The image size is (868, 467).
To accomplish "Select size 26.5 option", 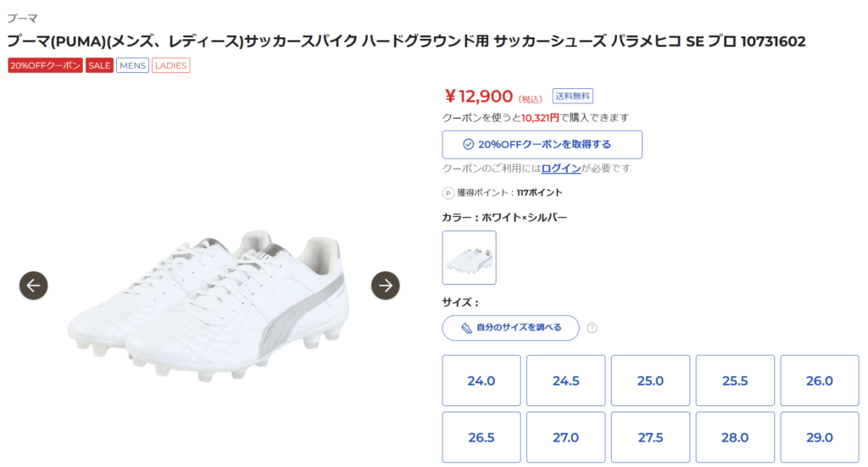I will click(x=481, y=437).
